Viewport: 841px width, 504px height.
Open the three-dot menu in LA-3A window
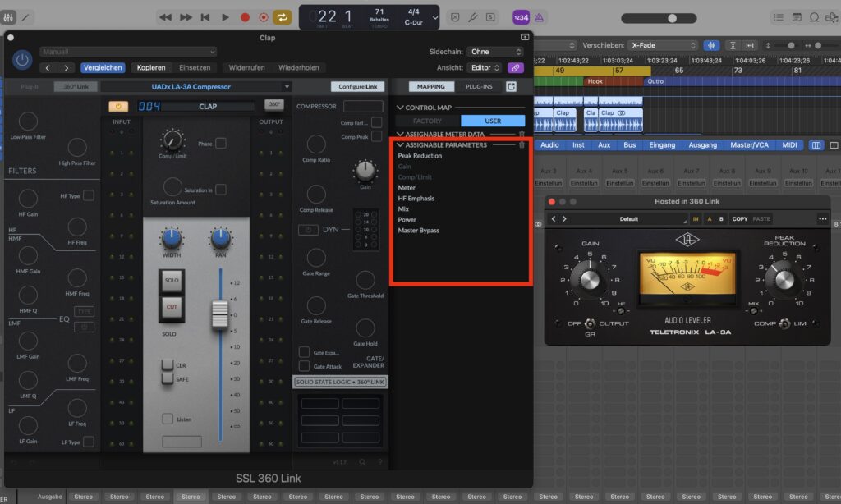(822, 219)
